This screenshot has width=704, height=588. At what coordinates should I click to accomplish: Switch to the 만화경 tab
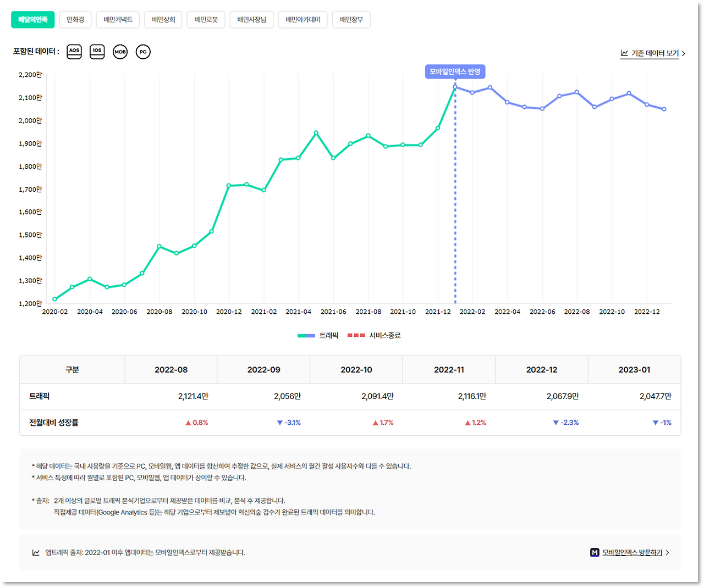pyautogui.click(x=75, y=20)
